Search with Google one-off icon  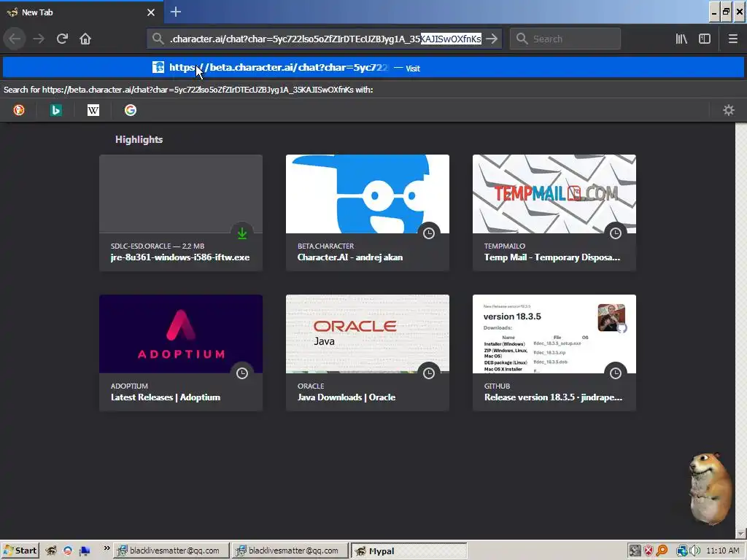click(131, 111)
